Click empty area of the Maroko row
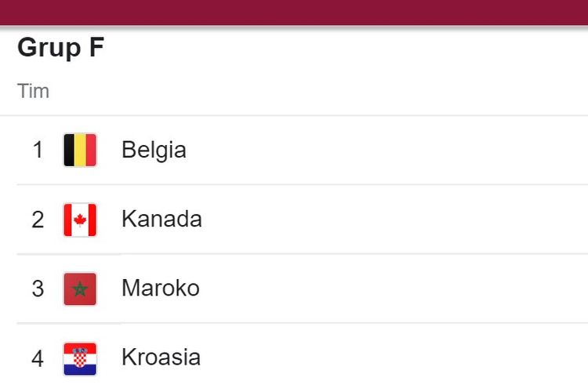This screenshot has height=392, width=588. tap(394, 289)
